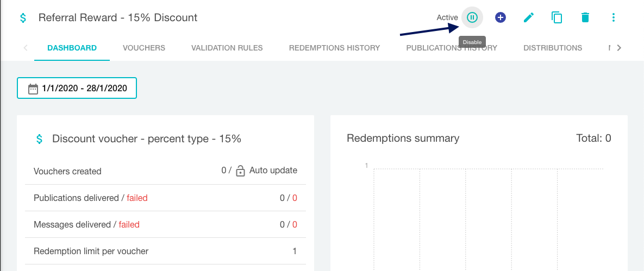Viewport: 644px width, 271px height.
Task: Switch to the Vouchers tab
Action: coord(144,48)
